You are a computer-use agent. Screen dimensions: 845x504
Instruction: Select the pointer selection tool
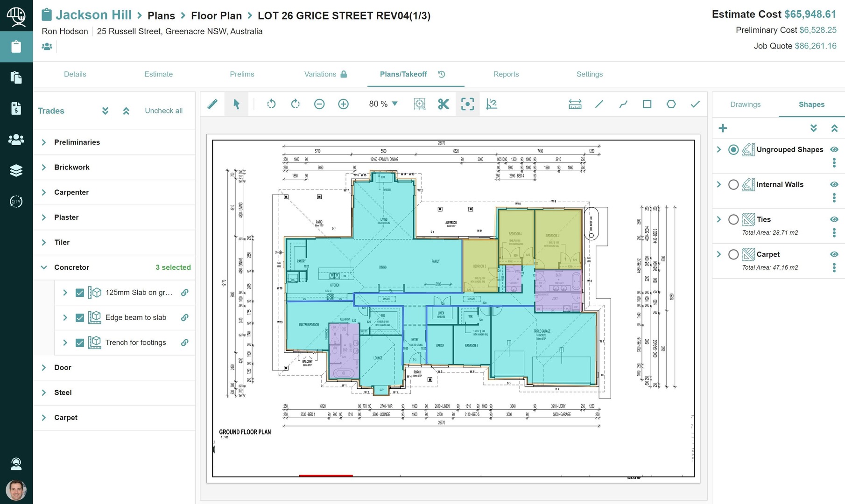pos(236,104)
